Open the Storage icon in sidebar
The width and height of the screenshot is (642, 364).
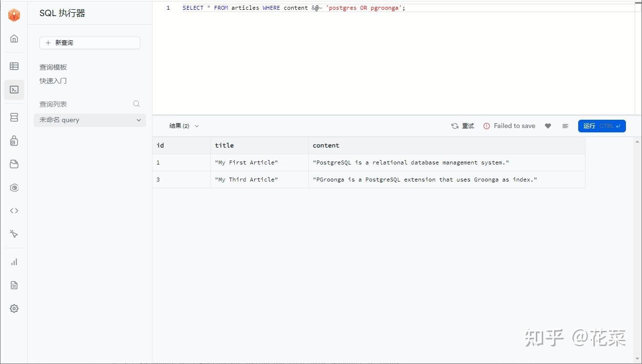pyautogui.click(x=14, y=164)
